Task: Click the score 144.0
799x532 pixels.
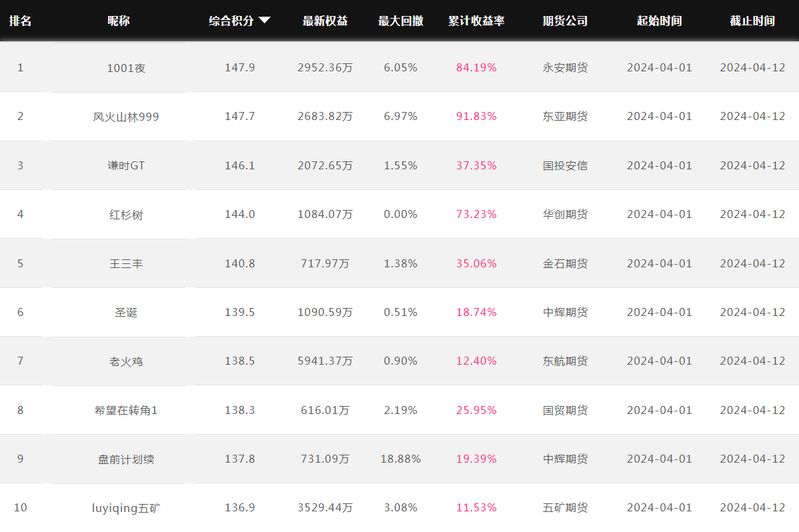Action: (240, 214)
